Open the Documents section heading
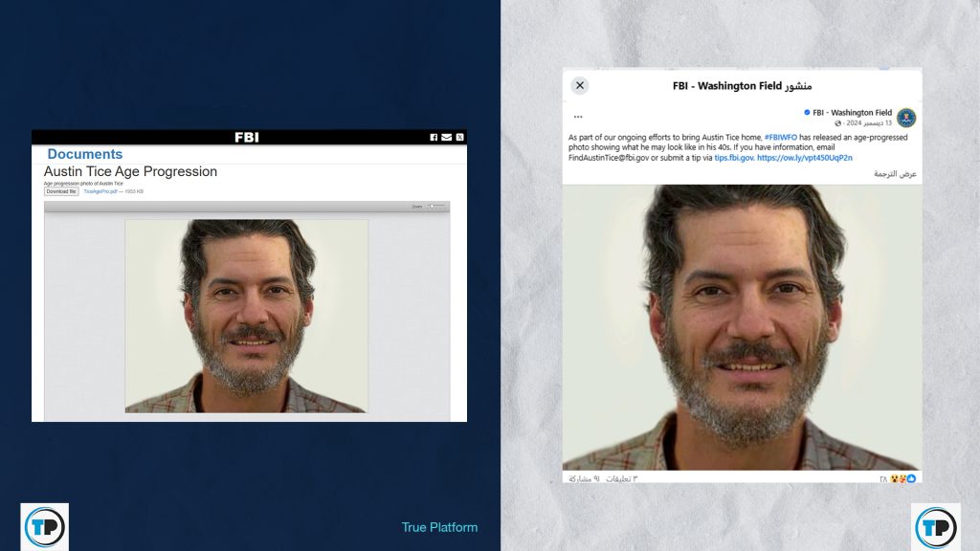This screenshot has height=551, width=980. 85,154
